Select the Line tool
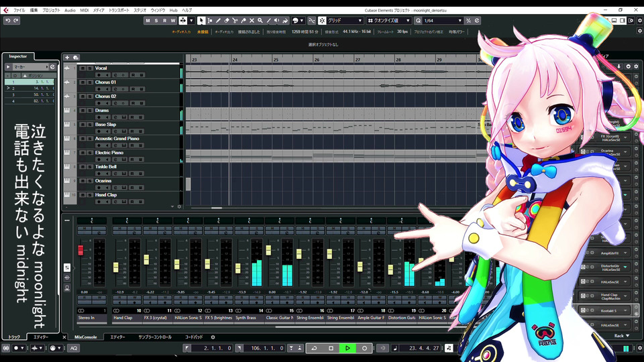Image resolution: width=644 pixels, height=362 pixels. pos(268,21)
